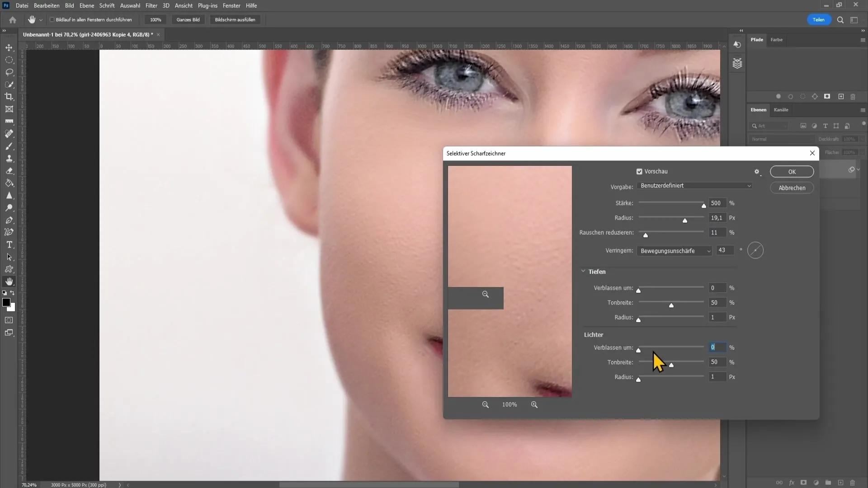Click the main Radius slider handle
Screen dimensions: 868x488
pyautogui.click(x=685, y=221)
